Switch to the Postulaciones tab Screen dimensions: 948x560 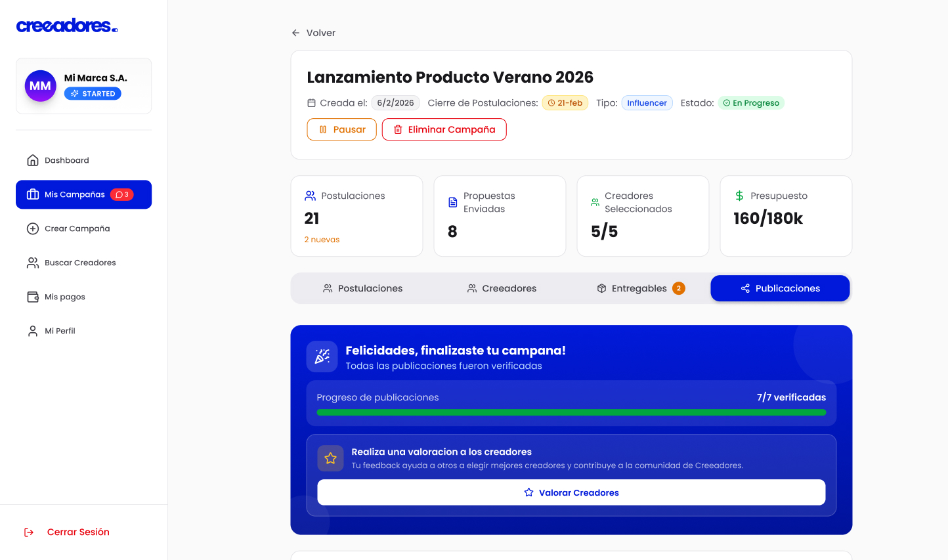pos(362,288)
